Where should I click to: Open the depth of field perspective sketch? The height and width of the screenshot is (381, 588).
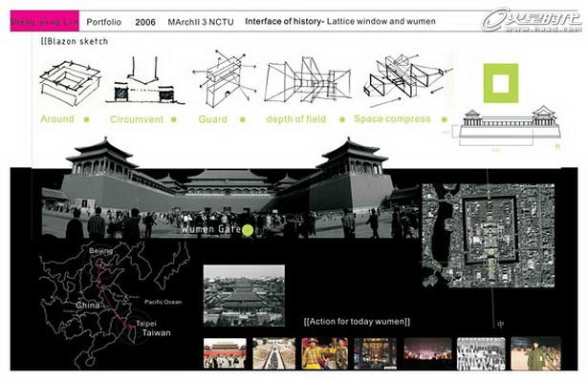point(308,80)
